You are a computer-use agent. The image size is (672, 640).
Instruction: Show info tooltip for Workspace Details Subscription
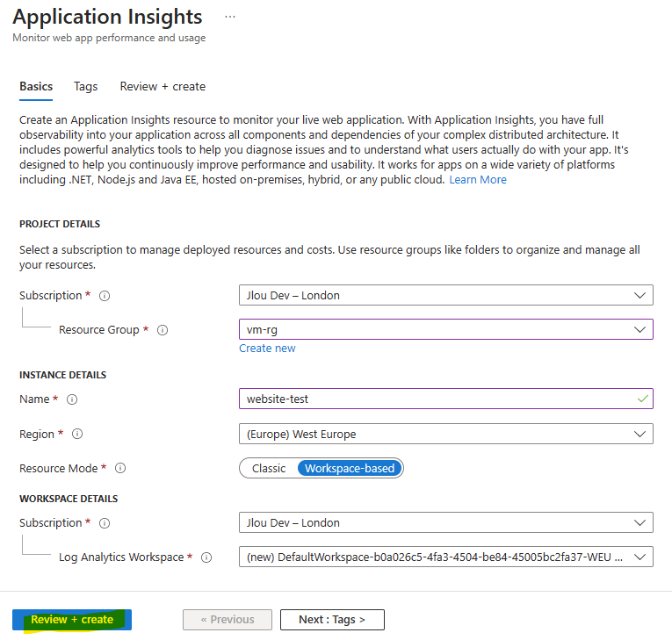pos(105,523)
